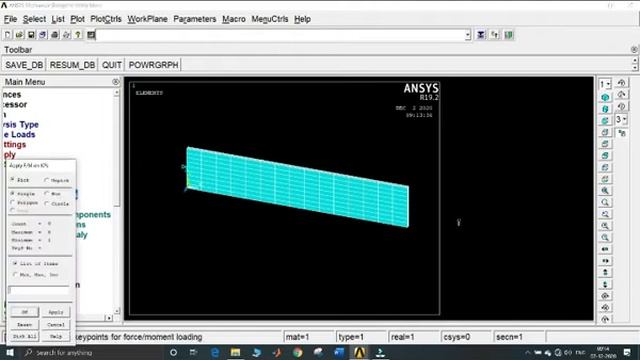
Task: Open the PlotCtrls menu
Action: click(106, 19)
